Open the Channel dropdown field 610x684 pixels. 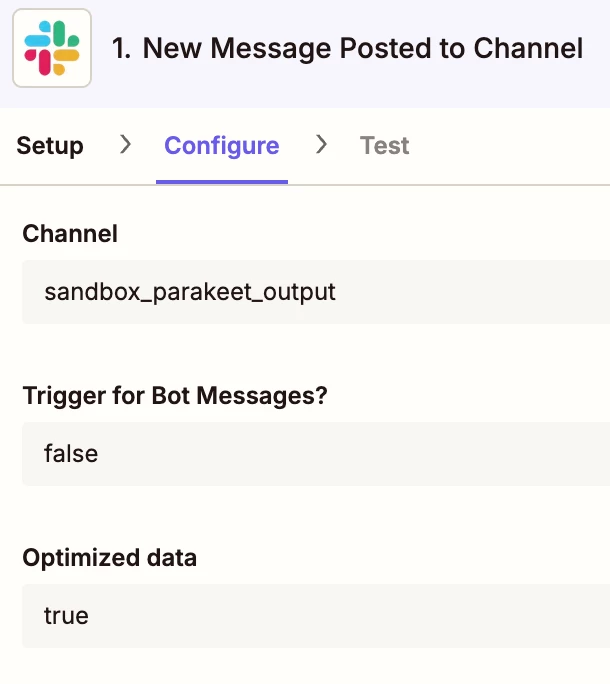tap(316, 292)
